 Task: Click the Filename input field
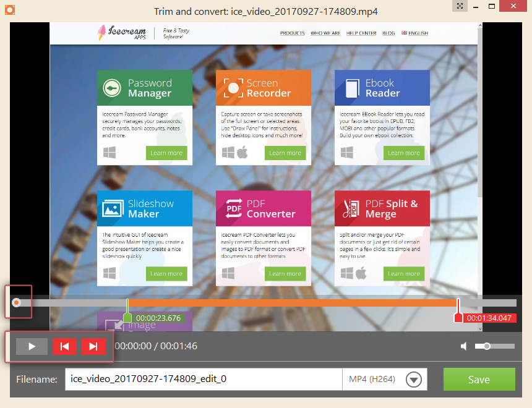pos(204,379)
